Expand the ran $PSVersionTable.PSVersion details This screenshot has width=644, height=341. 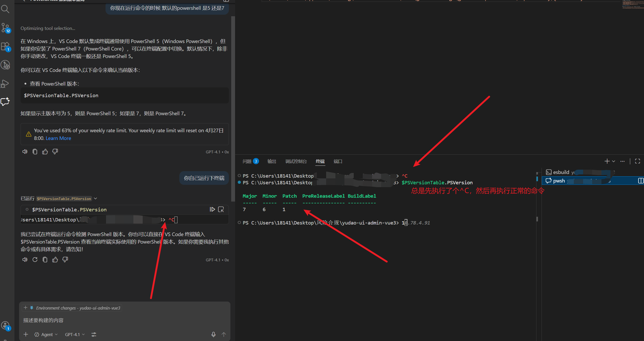point(95,198)
